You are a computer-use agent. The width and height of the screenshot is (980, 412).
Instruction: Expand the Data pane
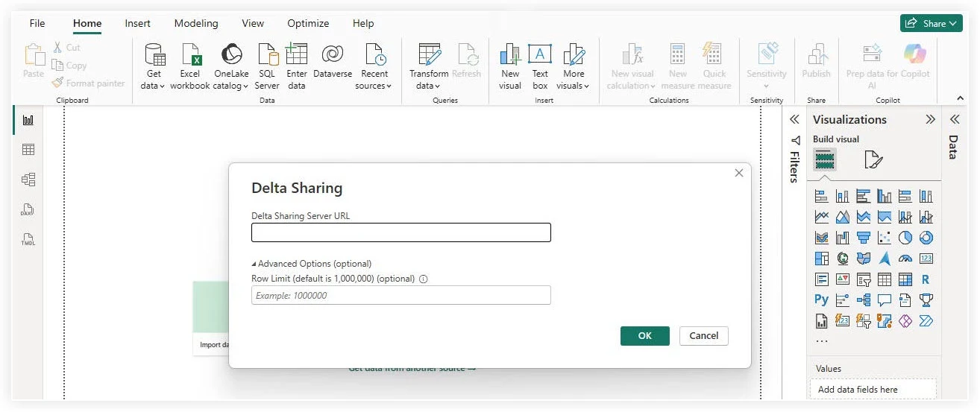click(x=954, y=119)
